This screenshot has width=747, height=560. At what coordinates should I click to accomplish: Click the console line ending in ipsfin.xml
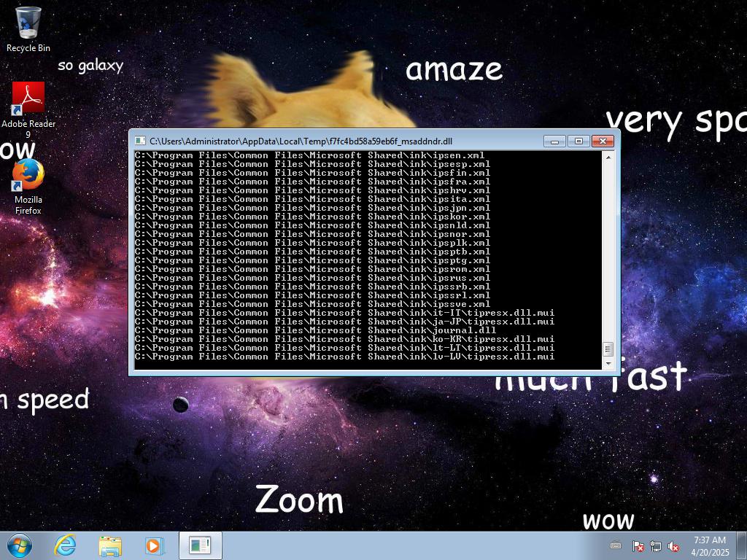[312, 173]
